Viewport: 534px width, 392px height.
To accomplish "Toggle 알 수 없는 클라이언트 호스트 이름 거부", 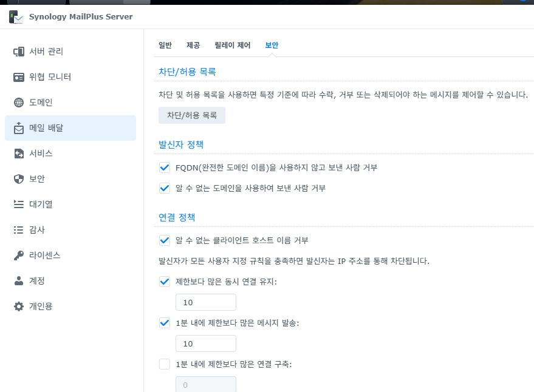I will [165, 240].
